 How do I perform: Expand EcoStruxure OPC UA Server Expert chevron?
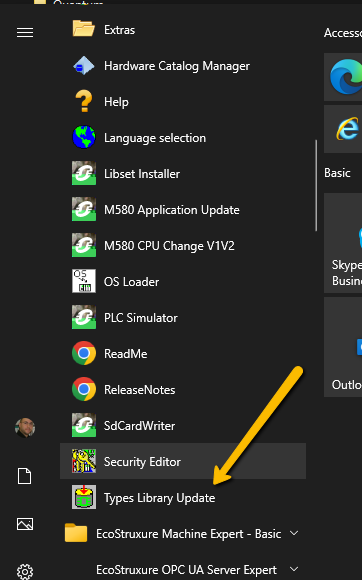(x=294, y=569)
